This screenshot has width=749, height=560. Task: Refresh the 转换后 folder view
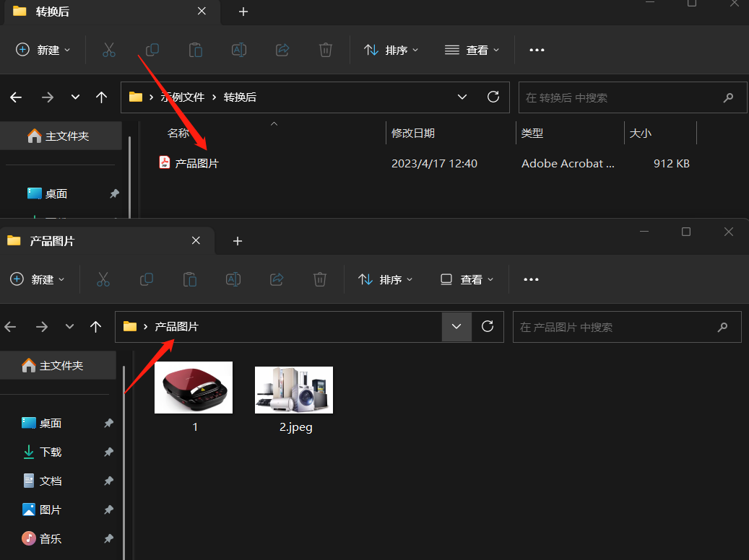tap(493, 97)
